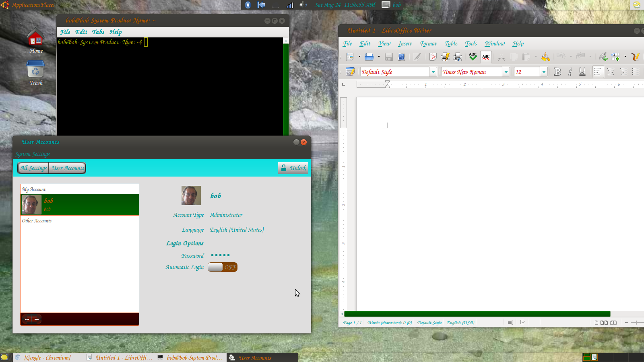644x362 pixels.
Task: Click the Document as E-mail icon
Action: [x=401, y=57]
